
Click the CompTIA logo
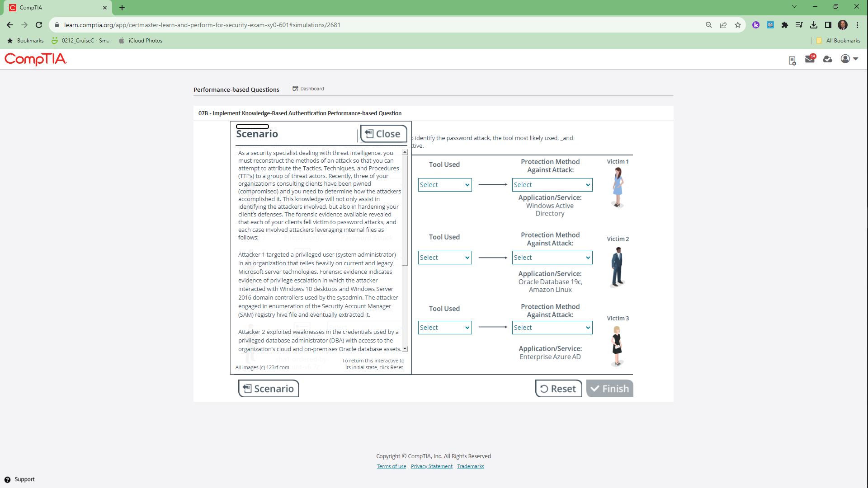click(36, 59)
